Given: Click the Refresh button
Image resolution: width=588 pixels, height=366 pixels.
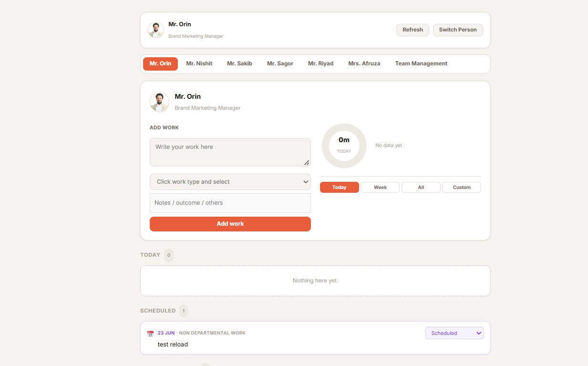Looking at the screenshot, I should point(413,30).
